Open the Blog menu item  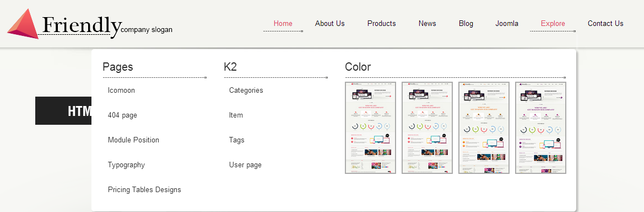point(466,24)
